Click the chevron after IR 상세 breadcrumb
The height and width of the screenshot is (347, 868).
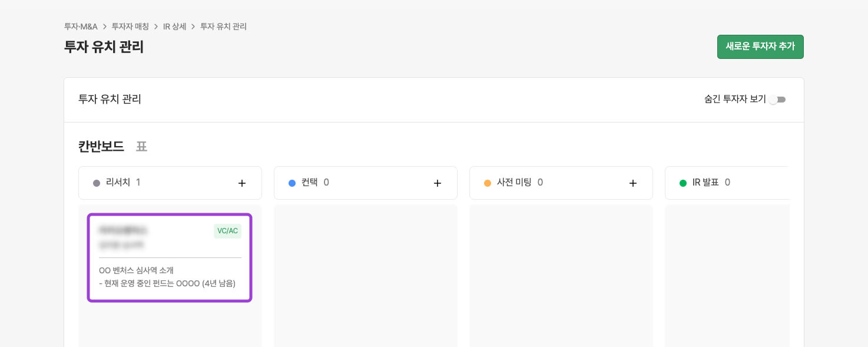(193, 27)
